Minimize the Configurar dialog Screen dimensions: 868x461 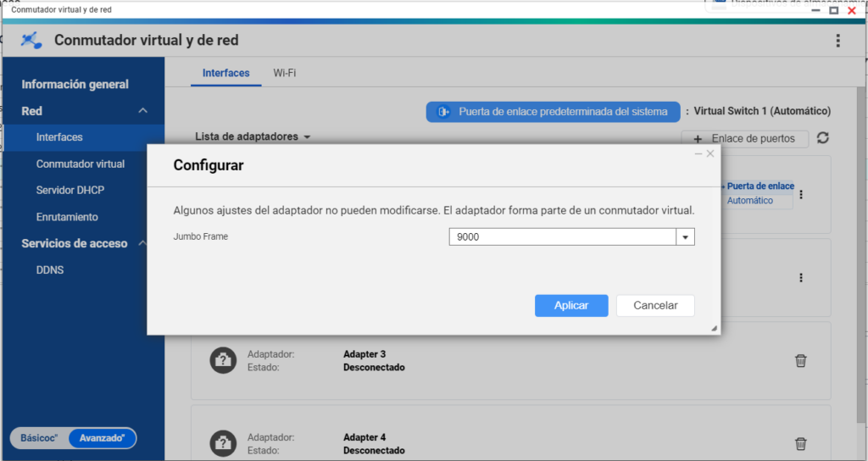click(698, 153)
